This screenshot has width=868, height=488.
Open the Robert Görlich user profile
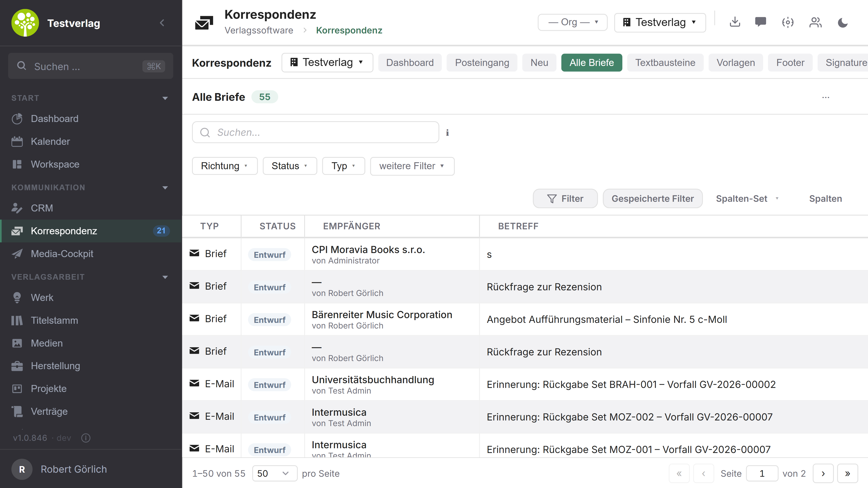91,469
